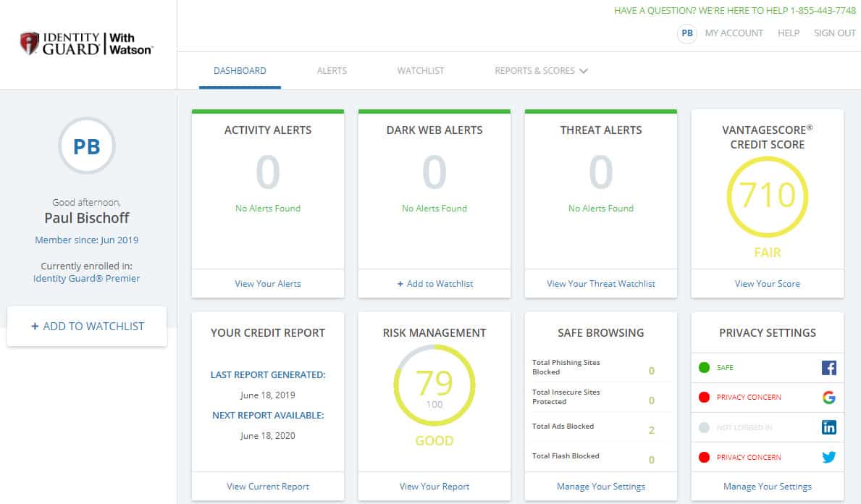Open Manage Your Settings under Safe Browsing

(601, 487)
